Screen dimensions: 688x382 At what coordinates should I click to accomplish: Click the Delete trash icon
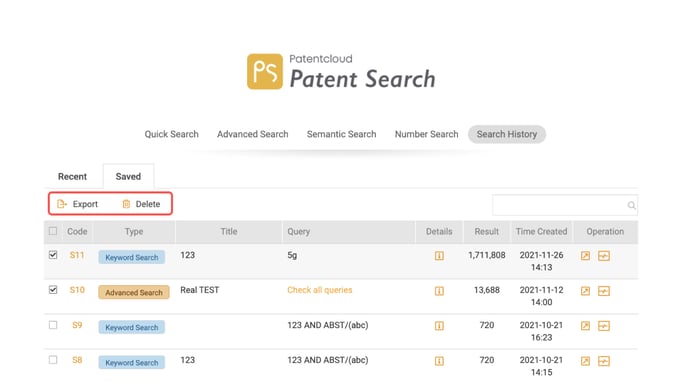126,204
